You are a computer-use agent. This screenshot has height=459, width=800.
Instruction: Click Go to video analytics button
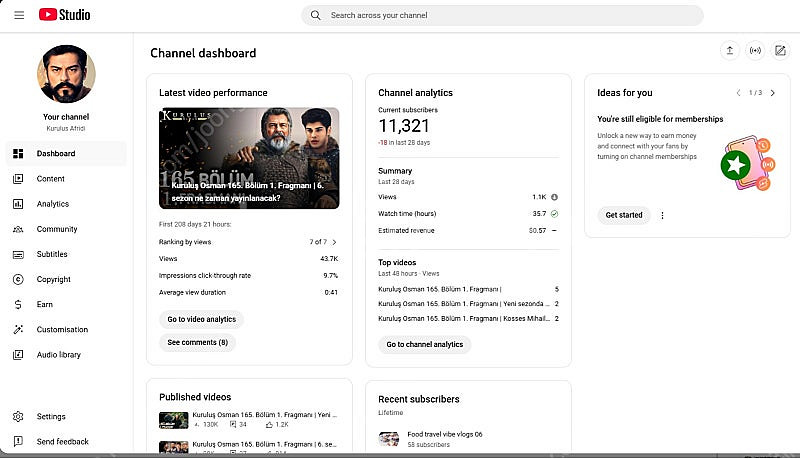(202, 319)
